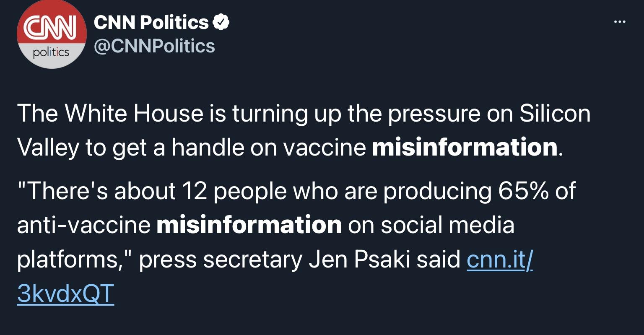Click the press secretary mention text
The image size is (644, 335).
tap(218, 259)
